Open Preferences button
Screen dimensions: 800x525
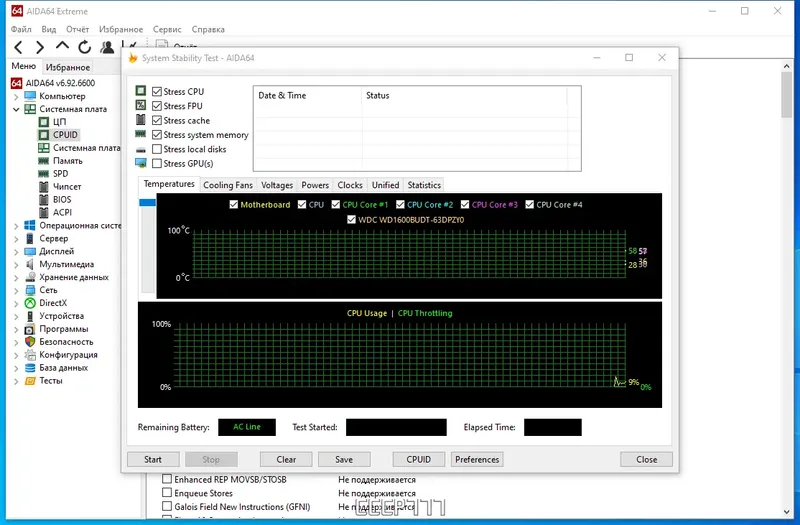pos(477,459)
